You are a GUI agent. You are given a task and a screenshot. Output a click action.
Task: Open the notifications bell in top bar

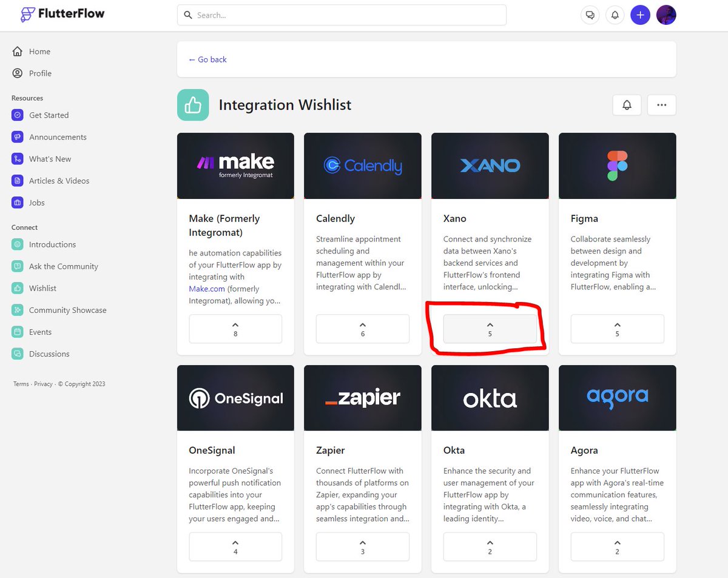[615, 15]
